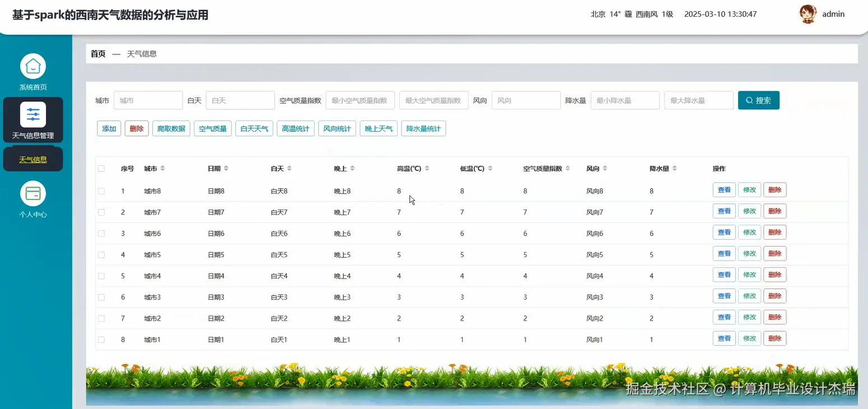Open the 白天天气 chart button
The image size is (868, 409).
click(254, 128)
